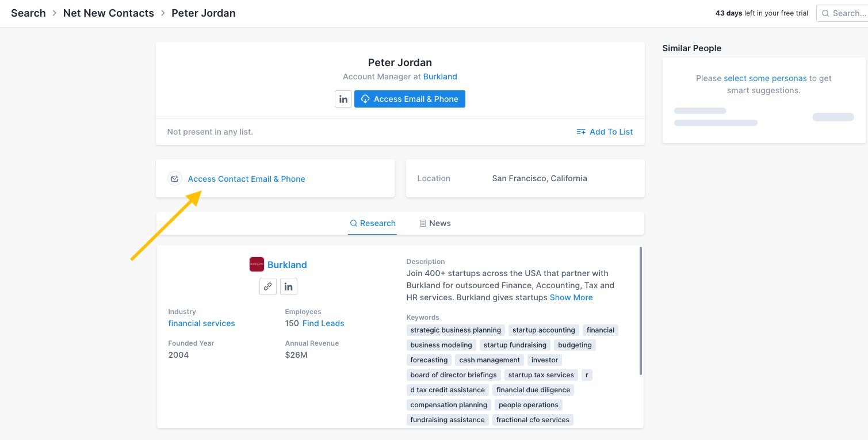The height and width of the screenshot is (440, 868).
Task: Click the financial due diligence tag
Action: tap(533, 390)
